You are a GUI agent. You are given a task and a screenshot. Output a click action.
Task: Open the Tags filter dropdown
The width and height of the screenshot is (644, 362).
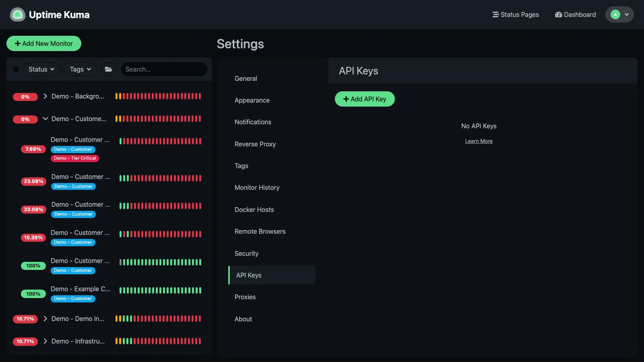pyautogui.click(x=80, y=69)
